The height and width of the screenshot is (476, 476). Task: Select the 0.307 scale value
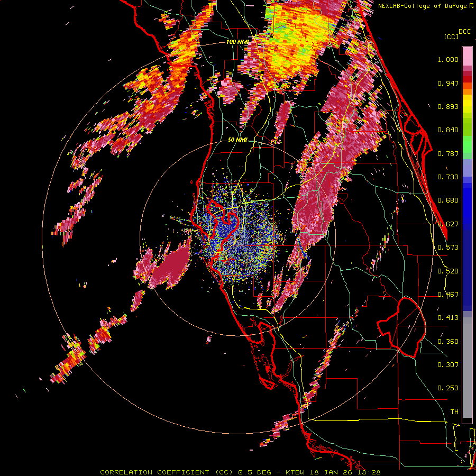448,365
